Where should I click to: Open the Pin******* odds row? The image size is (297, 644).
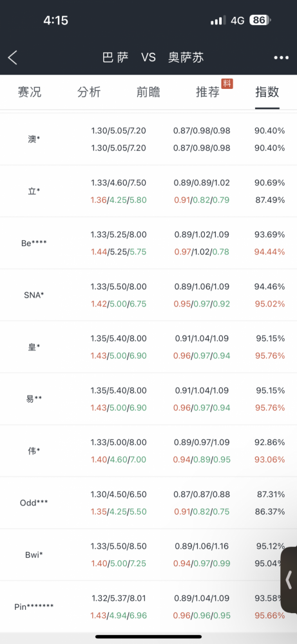coord(148,607)
